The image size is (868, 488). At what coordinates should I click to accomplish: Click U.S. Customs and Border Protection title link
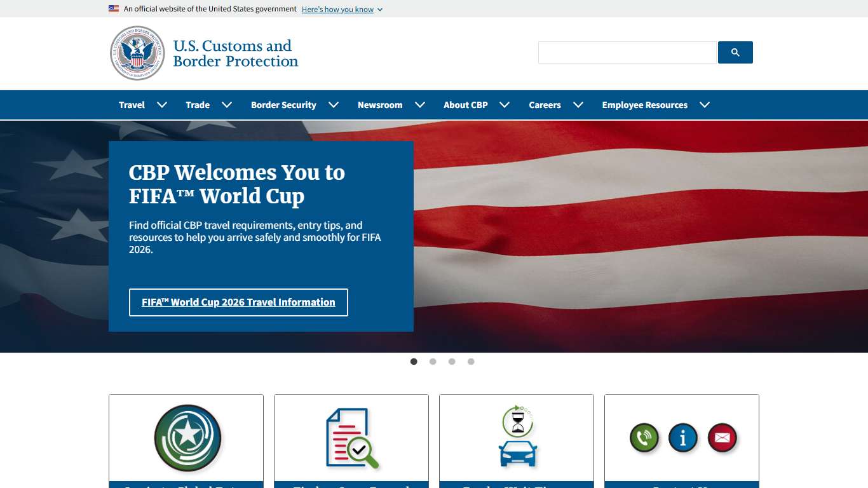[x=235, y=53]
